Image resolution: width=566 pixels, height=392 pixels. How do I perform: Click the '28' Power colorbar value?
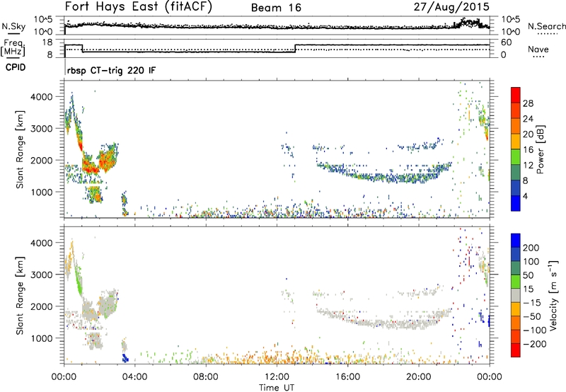[x=528, y=103]
